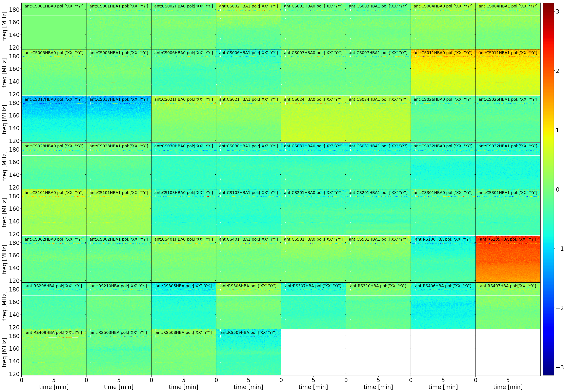Select the CS501HBA0 antenna plot
The width and height of the screenshot is (566, 392).
point(313,259)
